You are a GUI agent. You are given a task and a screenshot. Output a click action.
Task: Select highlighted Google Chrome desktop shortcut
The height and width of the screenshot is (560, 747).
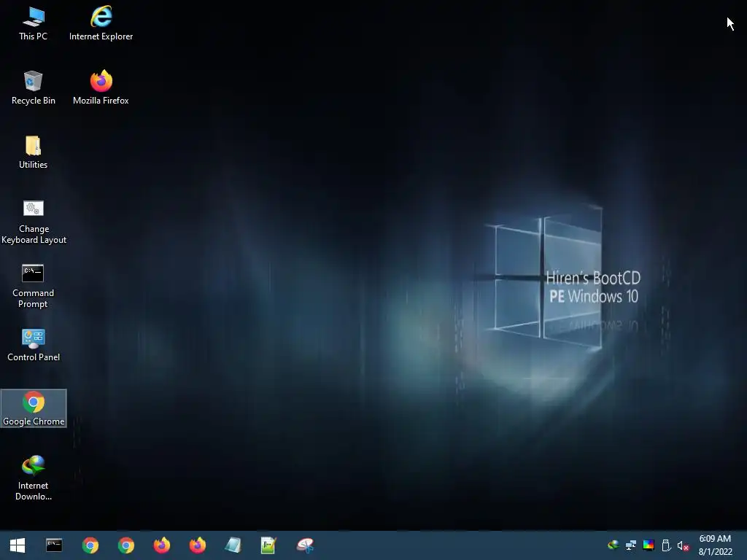[x=34, y=408]
